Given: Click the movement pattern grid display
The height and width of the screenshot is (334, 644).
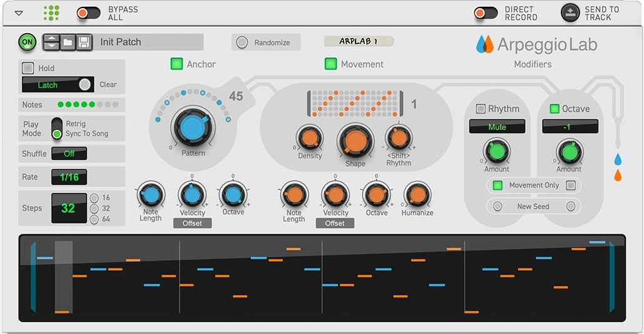Looking at the screenshot, I should point(355,103).
